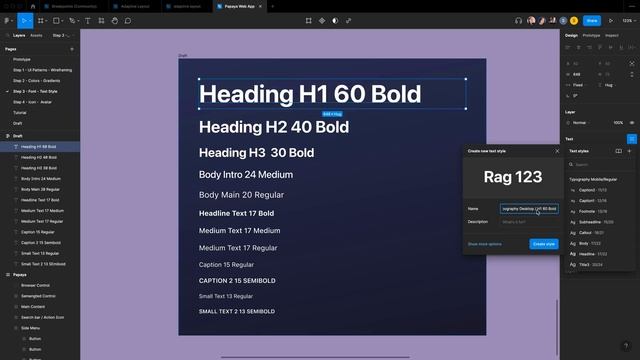
Task: Select 'Body Intro 24 Medium' layer
Action: [x=40, y=179]
